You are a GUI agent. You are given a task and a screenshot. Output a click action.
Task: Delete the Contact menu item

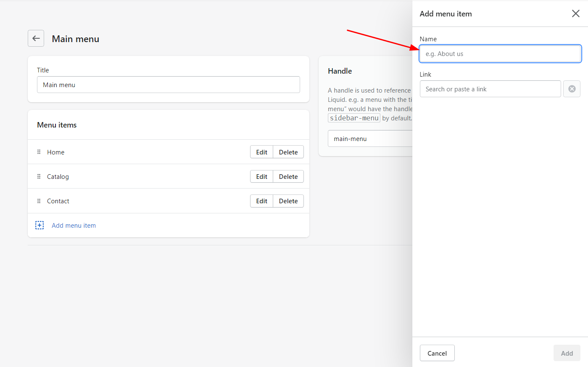pyautogui.click(x=288, y=201)
